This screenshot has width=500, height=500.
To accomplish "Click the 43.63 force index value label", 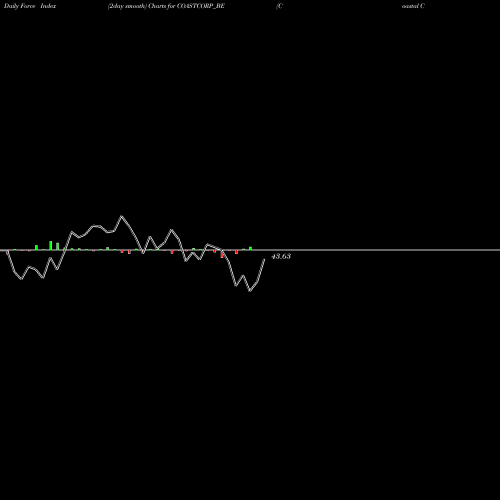I will [x=281, y=256].
